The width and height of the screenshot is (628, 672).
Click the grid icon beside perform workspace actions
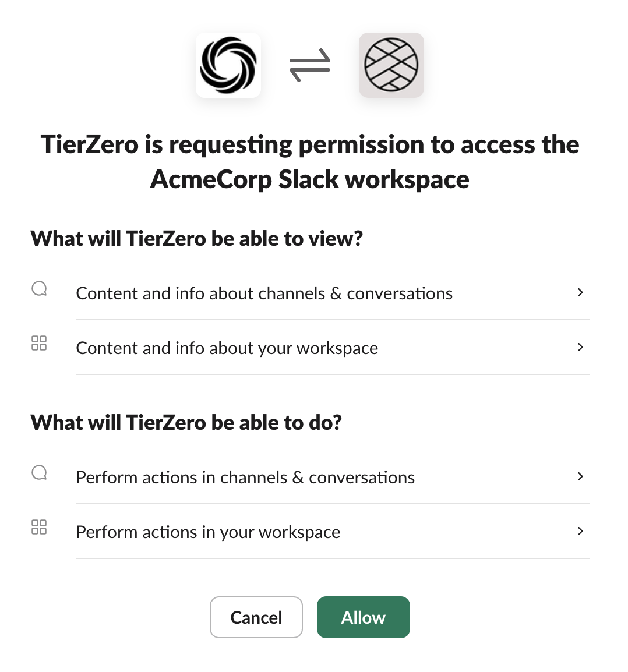point(39,527)
